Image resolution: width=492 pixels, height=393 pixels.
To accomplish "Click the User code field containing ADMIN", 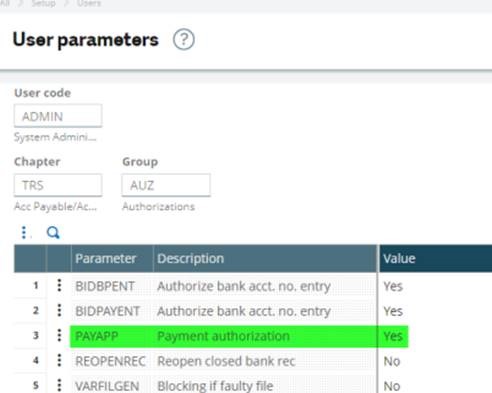I will coord(58,116).
